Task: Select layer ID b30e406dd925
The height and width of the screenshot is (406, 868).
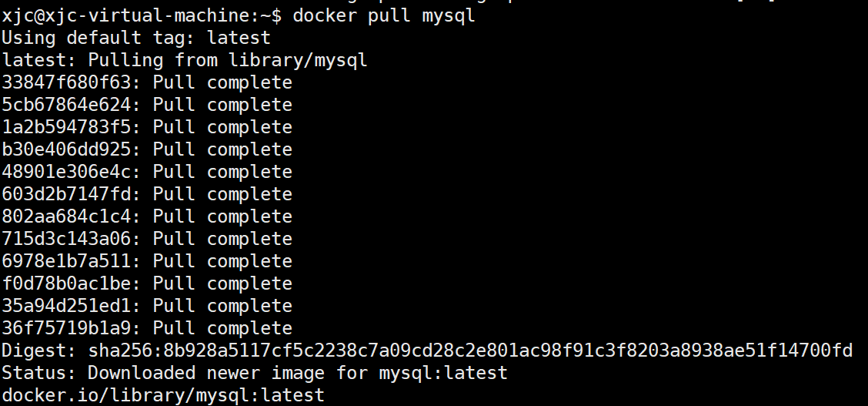Action: [66, 149]
